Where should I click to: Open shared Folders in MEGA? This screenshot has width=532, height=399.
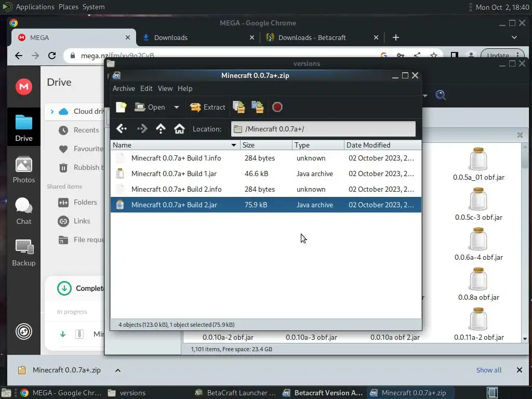pyautogui.click(x=78, y=203)
